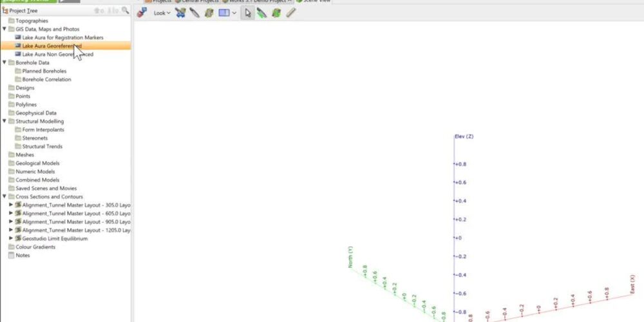The width and height of the screenshot is (644, 322).
Task: Click the Lake Aura Non Georeferenced image icon
Action: [17, 55]
